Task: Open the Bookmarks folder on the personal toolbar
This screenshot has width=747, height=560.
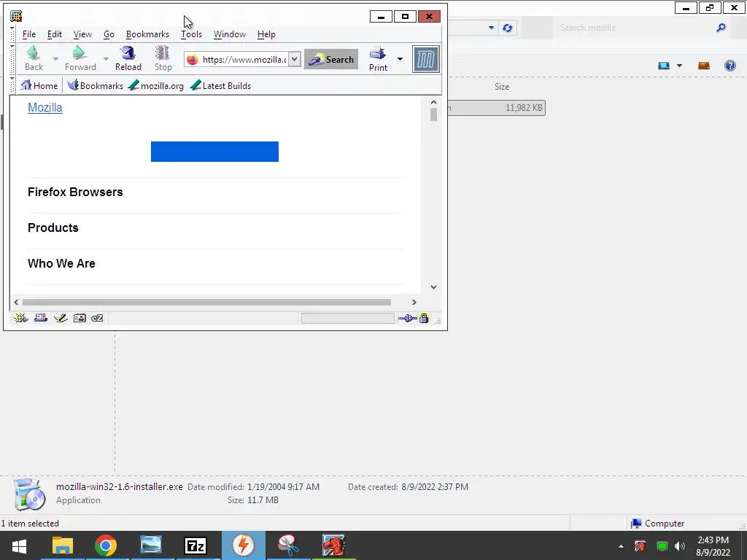Action: (96, 86)
